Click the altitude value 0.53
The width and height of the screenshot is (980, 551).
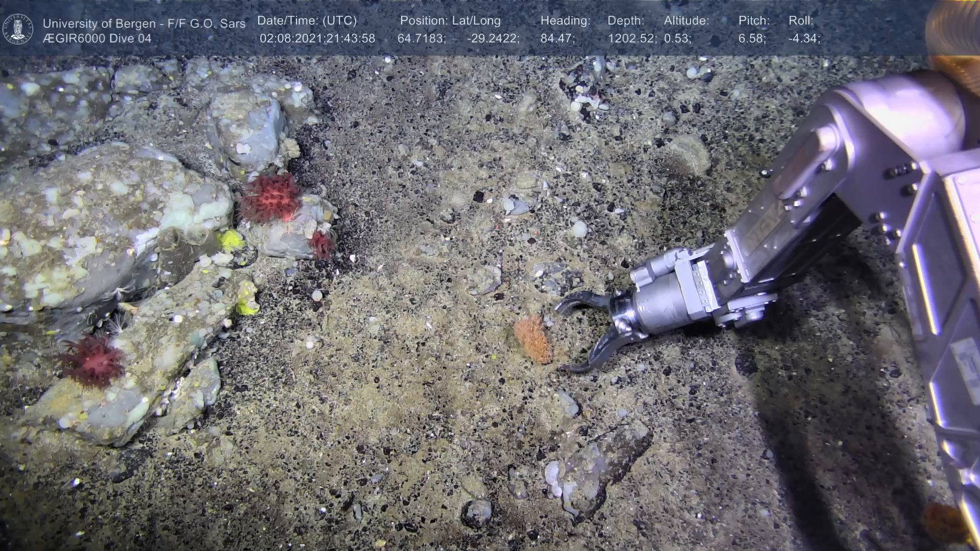(x=677, y=39)
